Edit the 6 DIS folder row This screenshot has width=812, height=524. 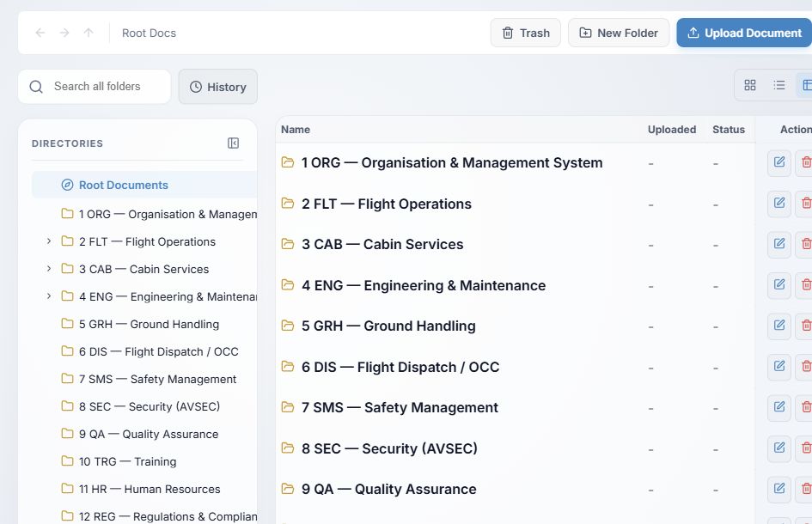coord(778,367)
